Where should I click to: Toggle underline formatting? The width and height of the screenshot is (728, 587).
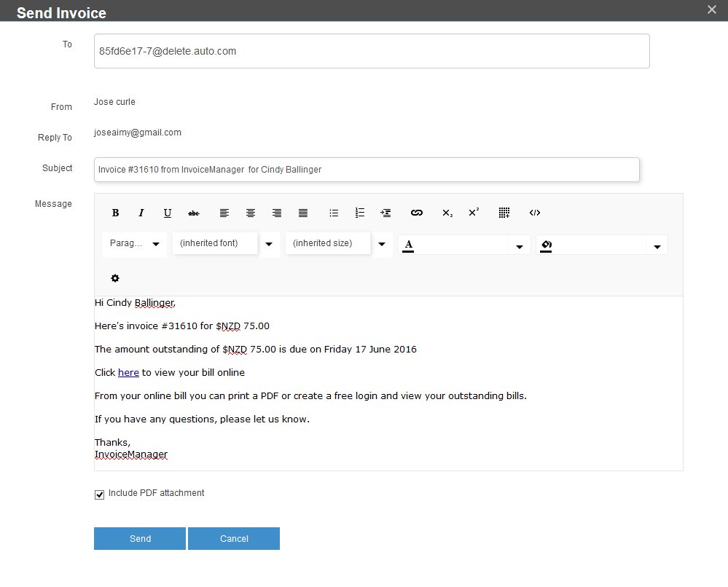click(168, 213)
